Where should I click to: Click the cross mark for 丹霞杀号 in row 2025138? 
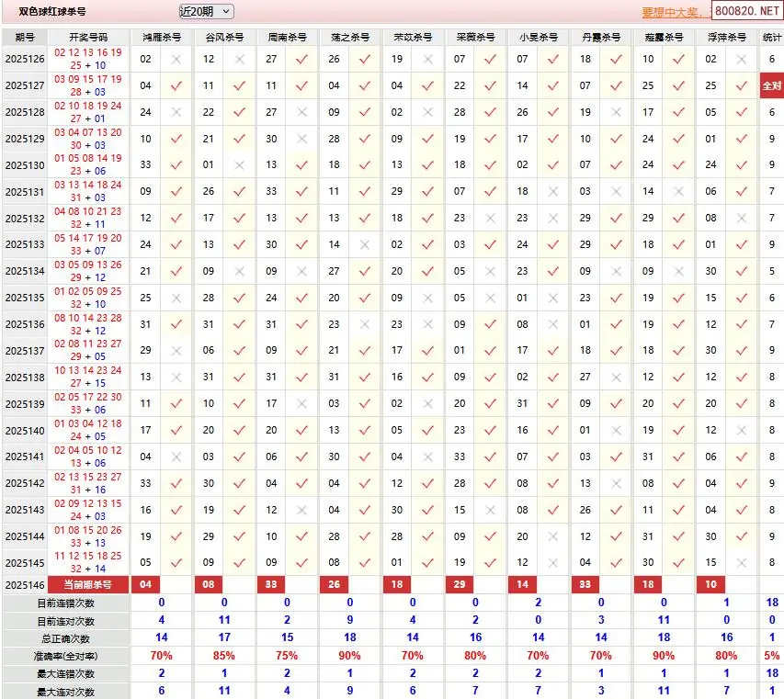[616, 378]
